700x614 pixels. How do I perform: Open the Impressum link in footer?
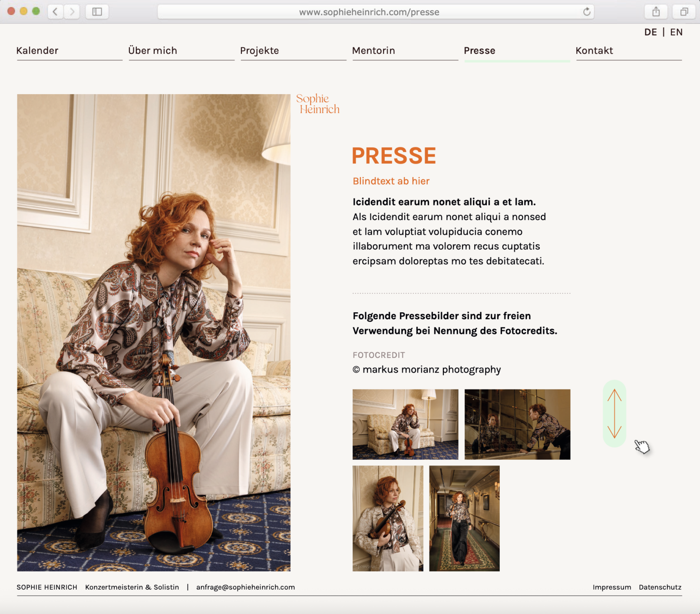[612, 587]
